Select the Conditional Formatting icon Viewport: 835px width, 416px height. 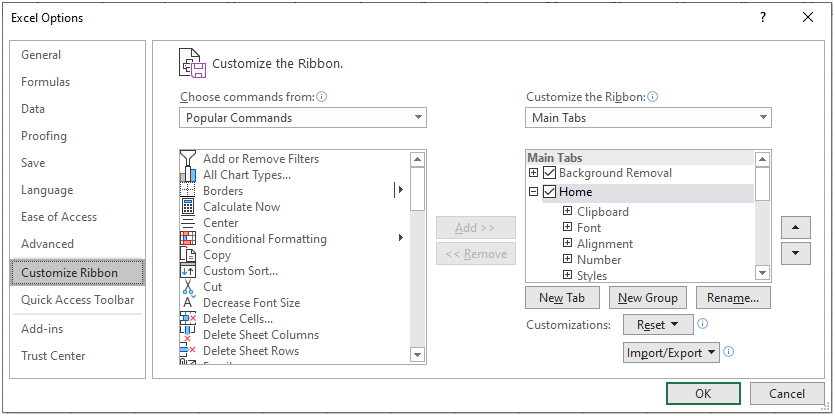pos(188,239)
